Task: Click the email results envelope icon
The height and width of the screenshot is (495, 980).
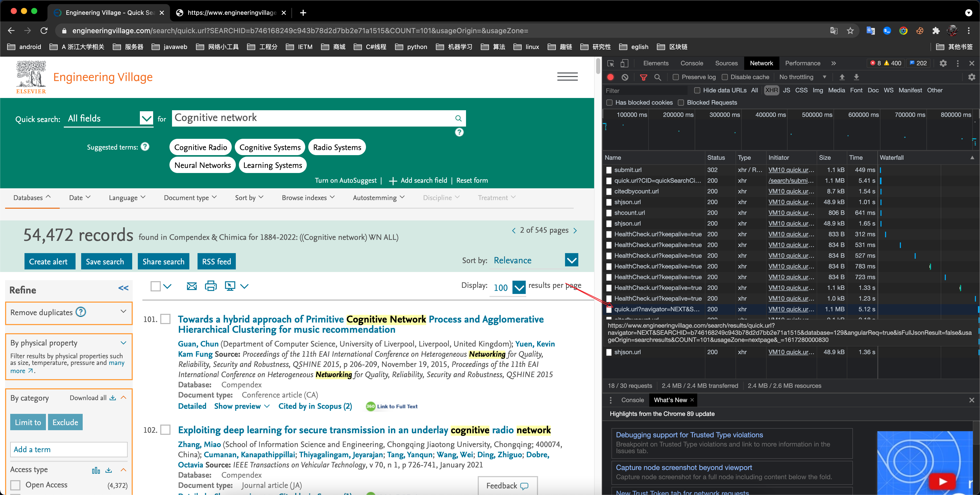Action: pos(192,286)
